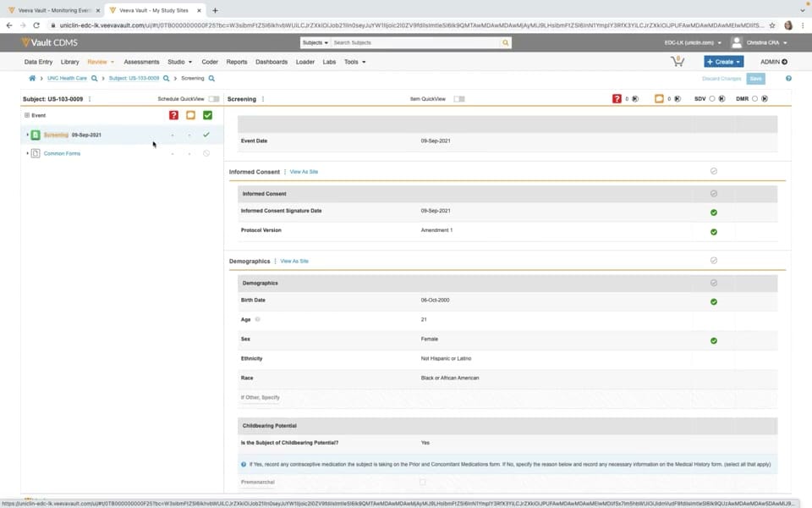812x508 pixels.
Task: Click the UNC Health Care breadcrumb link
Action: click(68, 78)
